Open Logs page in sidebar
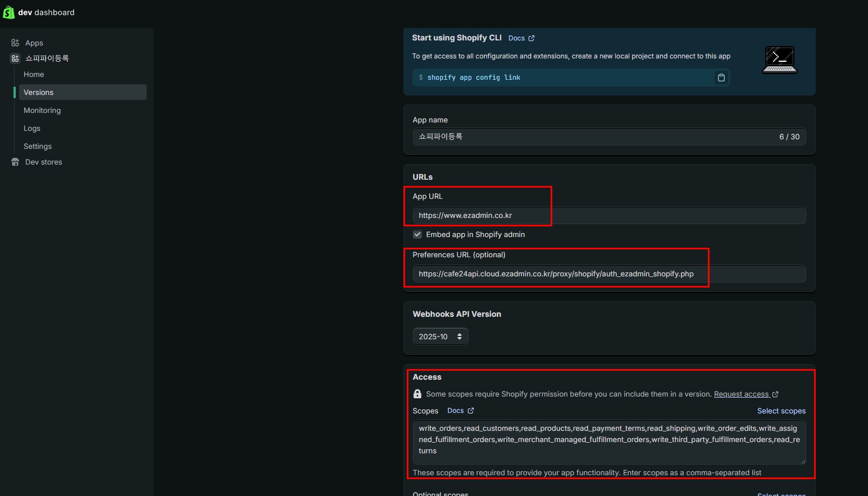 tap(32, 128)
